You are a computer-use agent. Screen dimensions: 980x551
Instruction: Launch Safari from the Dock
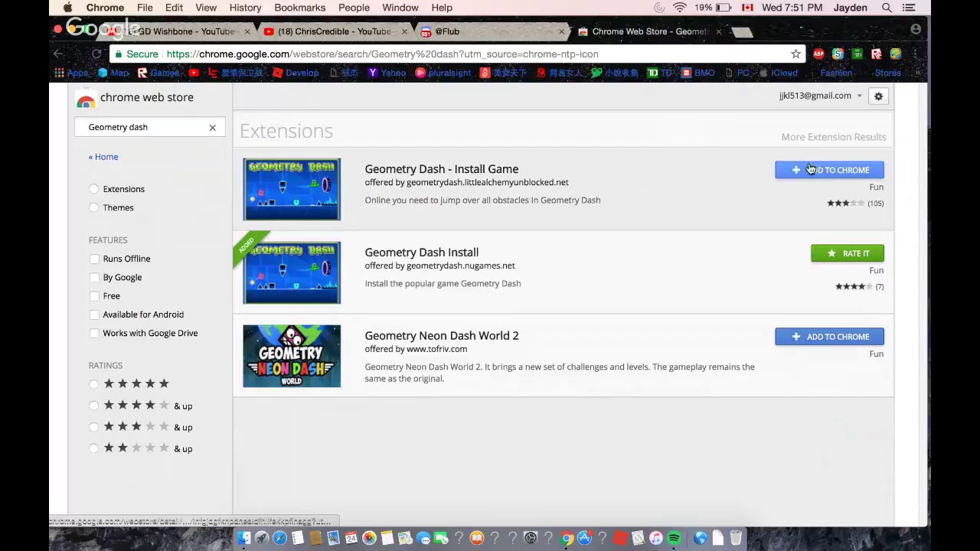tap(279, 539)
